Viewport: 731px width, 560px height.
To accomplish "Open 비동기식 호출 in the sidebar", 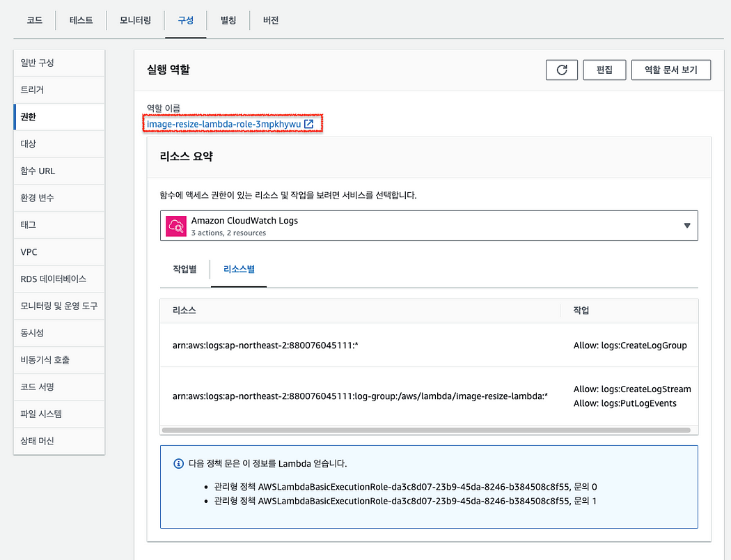I will pos(59,360).
